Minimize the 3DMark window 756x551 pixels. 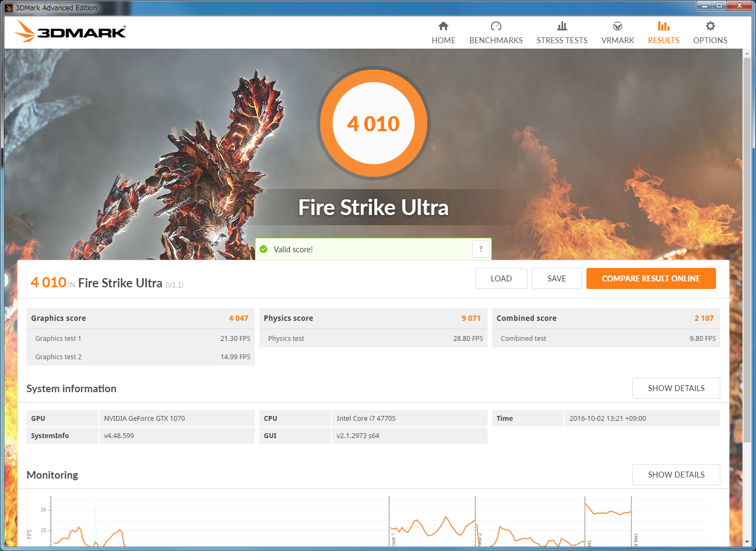coord(705,6)
